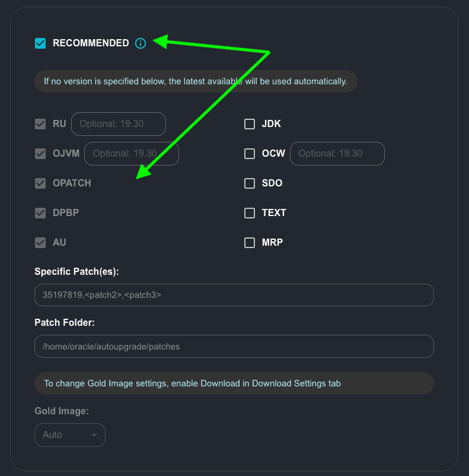Focus the Patch Folder input field
469x476 pixels.
[234, 347]
